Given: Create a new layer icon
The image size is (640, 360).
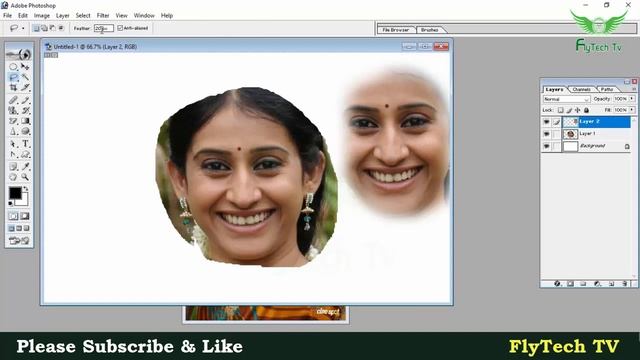Looking at the screenshot, I should 611,284.
